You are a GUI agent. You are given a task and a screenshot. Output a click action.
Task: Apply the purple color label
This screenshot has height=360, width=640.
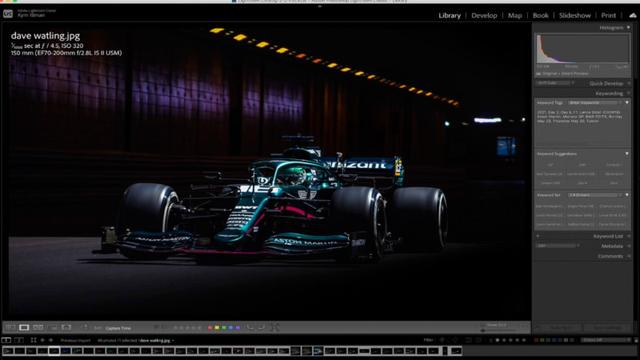238,327
